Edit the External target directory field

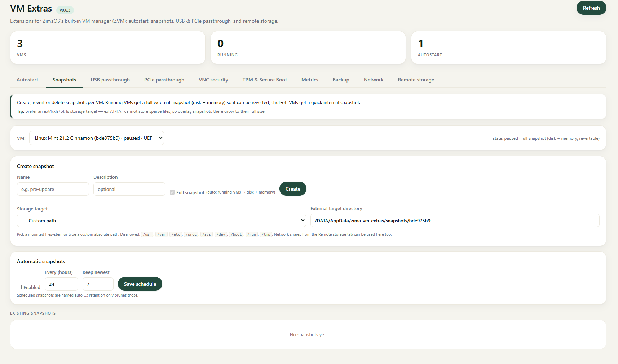click(455, 221)
